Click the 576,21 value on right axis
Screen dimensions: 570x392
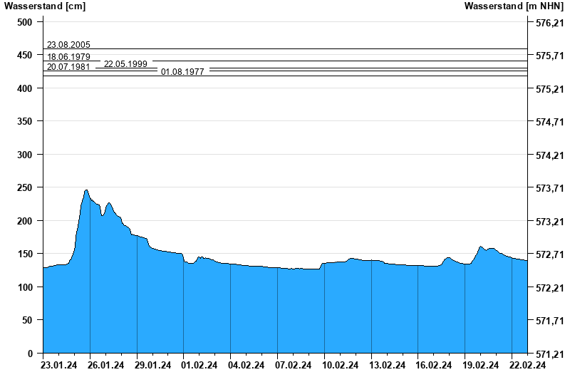[549, 23]
